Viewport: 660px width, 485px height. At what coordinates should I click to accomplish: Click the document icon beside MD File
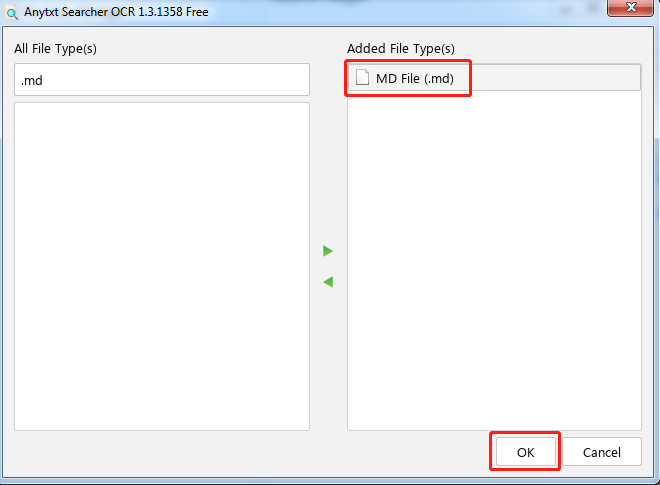(x=362, y=77)
